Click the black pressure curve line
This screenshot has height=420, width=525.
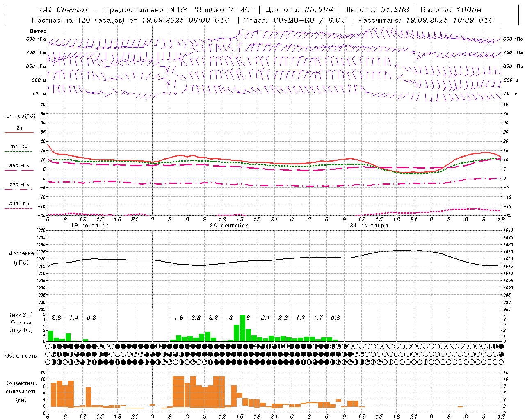pyautogui.click(x=275, y=259)
